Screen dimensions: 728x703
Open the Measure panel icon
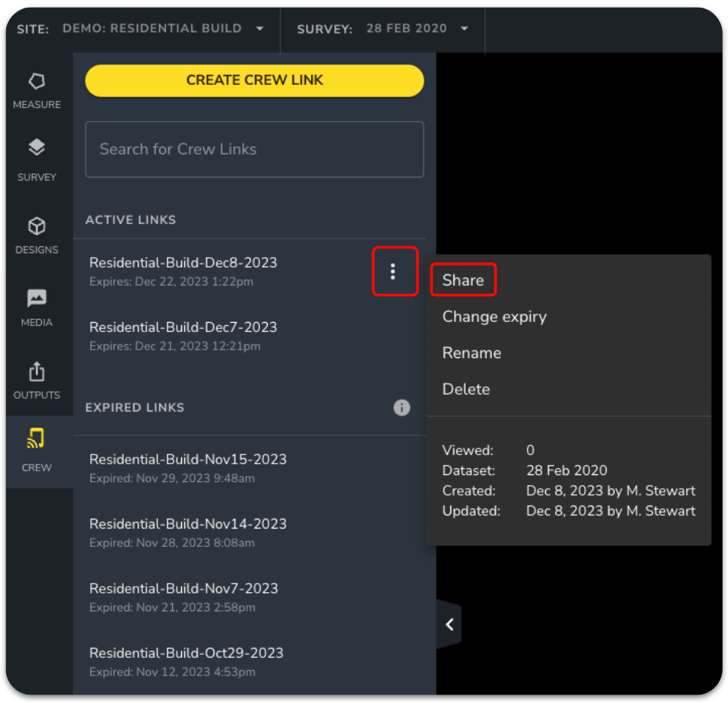[36, 85]
